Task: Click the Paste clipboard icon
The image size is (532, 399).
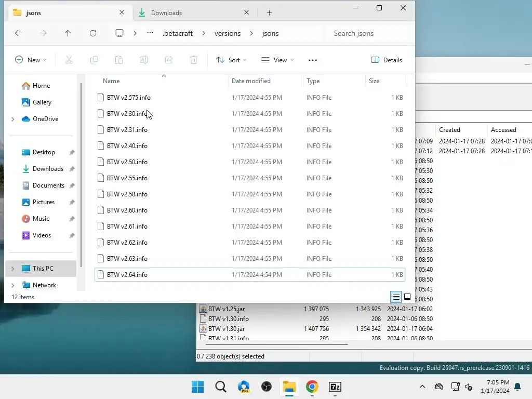Action: click(119, 60)
